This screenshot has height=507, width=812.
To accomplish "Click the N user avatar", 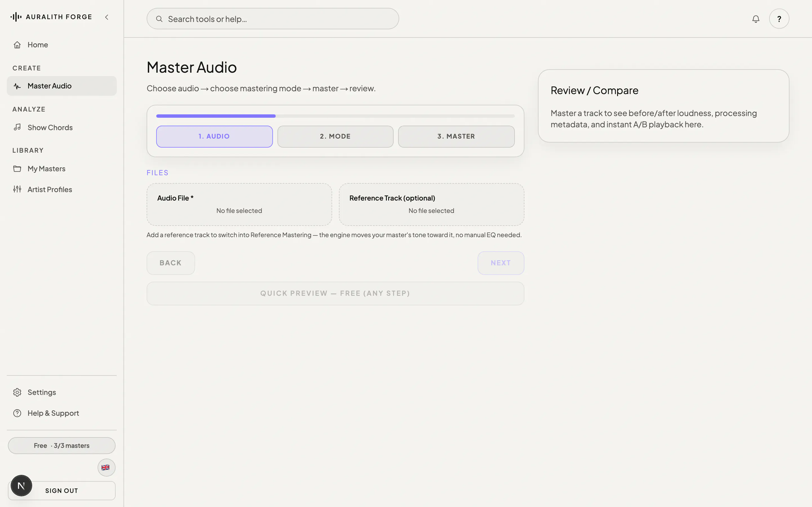I will coord(21,486).
